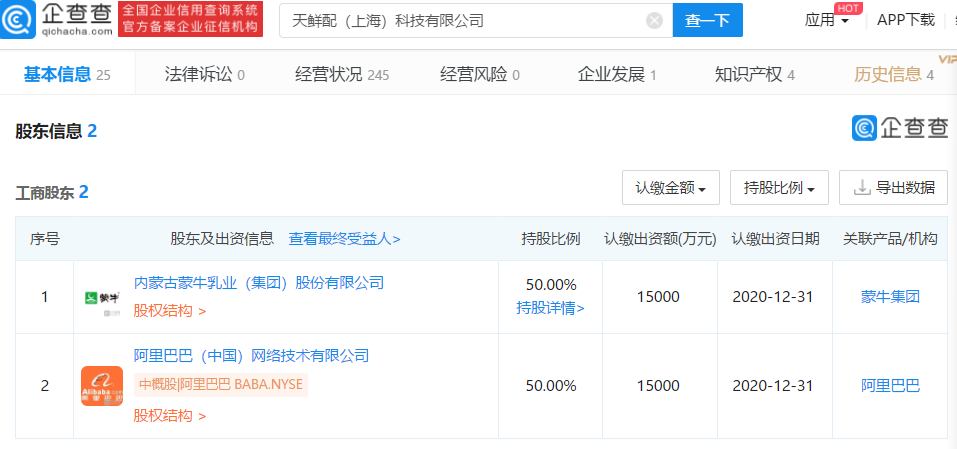
Task: Click 15000 amount in Alibaba row
Action: click(659, 386)
